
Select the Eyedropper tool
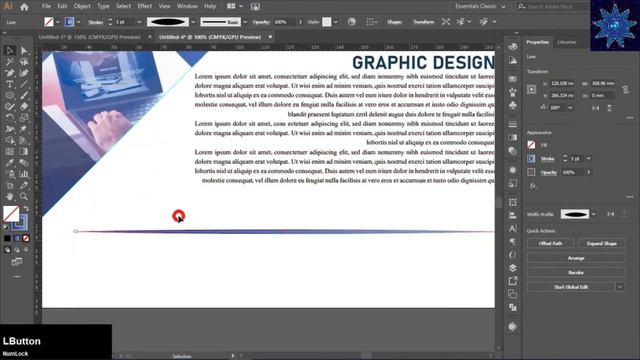(x=10, y=163)
